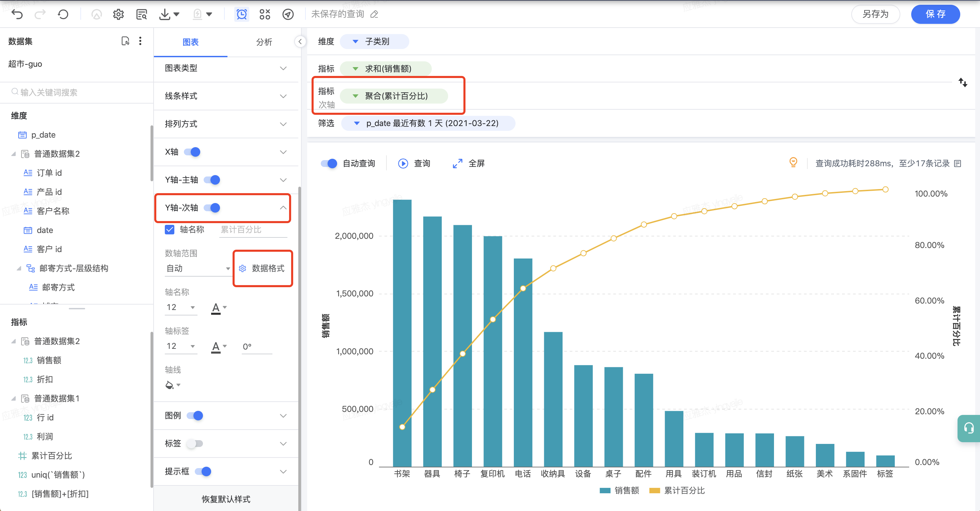Click the greyed shape icon after refresh

97,14
